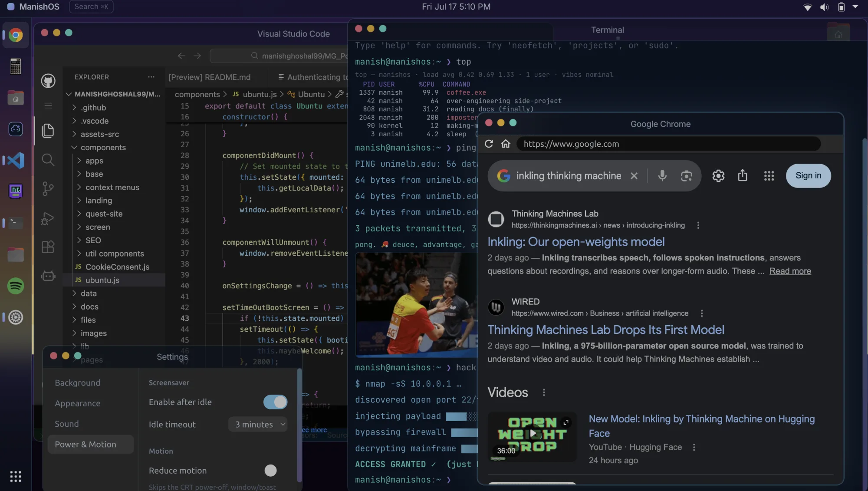Viewport: 868px width, 491px height.
Task: Switch to [Preview] README.md tab
Action: pos(209,77)
